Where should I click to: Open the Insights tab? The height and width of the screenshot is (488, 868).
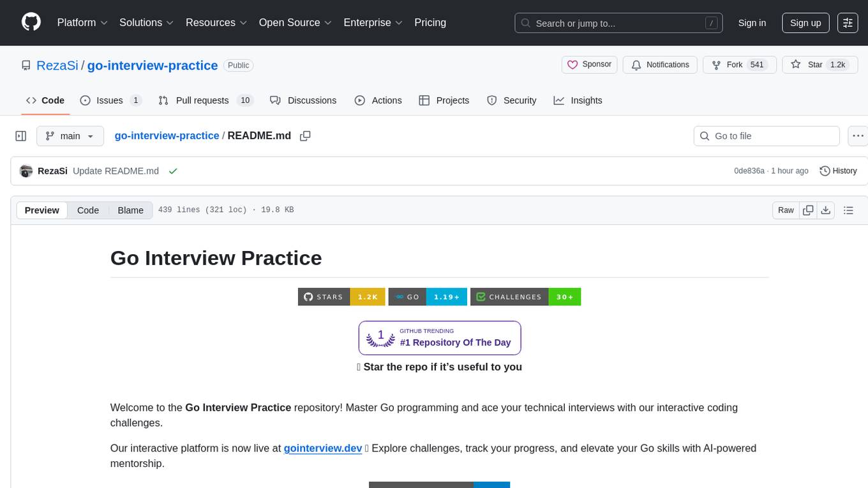click(x=578, y=100)
